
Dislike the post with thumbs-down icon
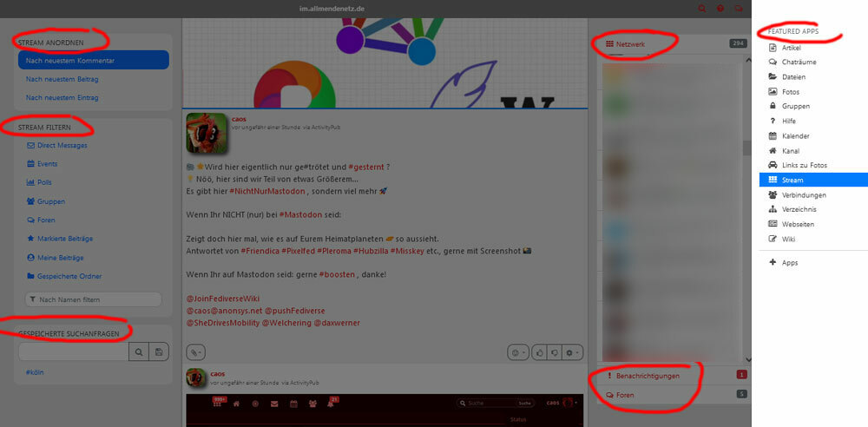click(554, 352)
